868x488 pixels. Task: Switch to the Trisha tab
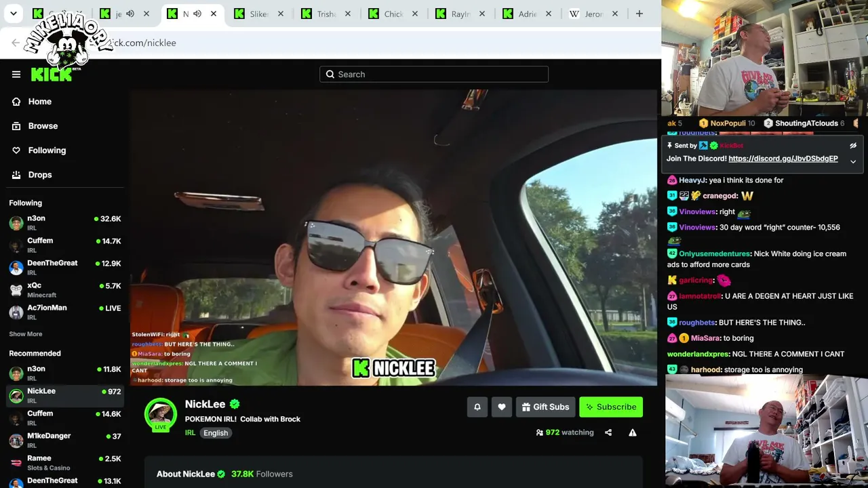(x=325, y=14)
